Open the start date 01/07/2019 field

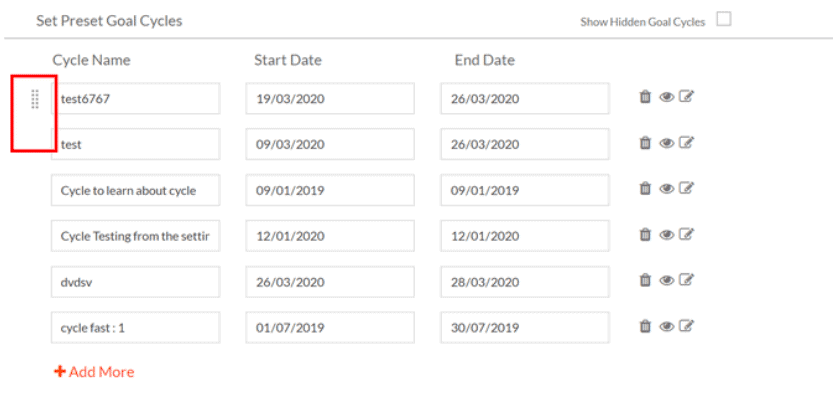tap(330, 327)
